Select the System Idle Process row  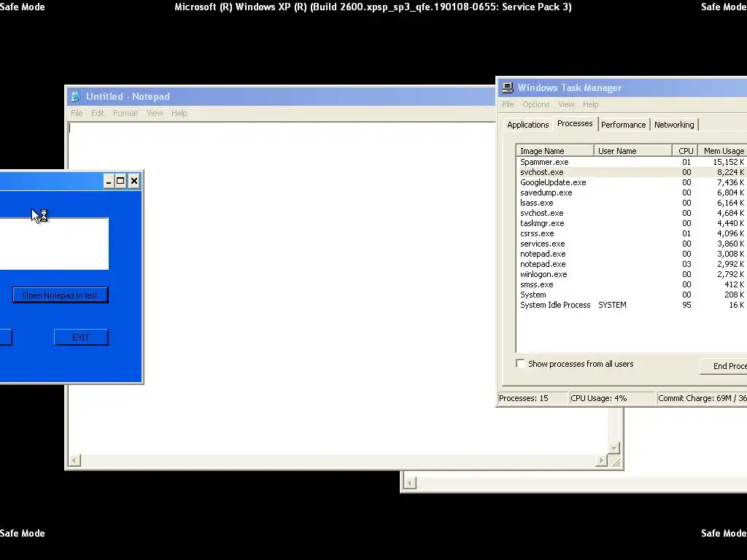pyautogui.click(x=632, y=306)
